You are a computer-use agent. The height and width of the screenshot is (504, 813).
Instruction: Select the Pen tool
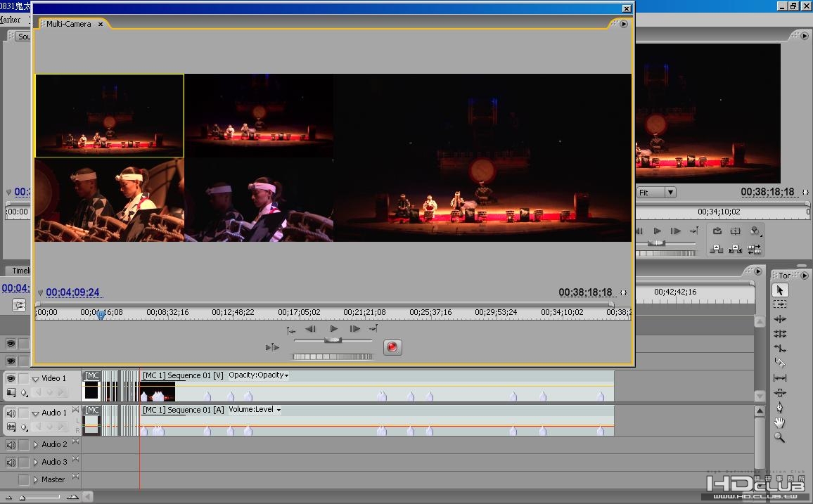point(780,408)
